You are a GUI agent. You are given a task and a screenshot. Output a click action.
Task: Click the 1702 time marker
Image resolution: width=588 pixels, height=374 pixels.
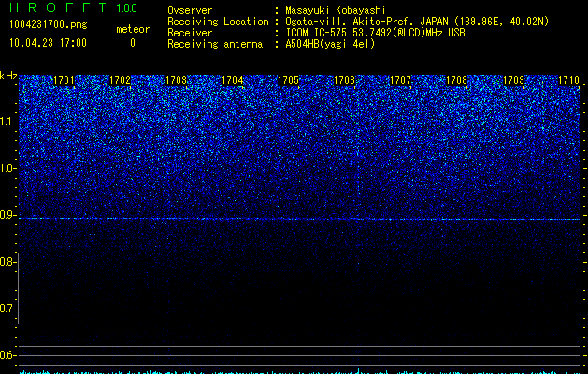121,80
